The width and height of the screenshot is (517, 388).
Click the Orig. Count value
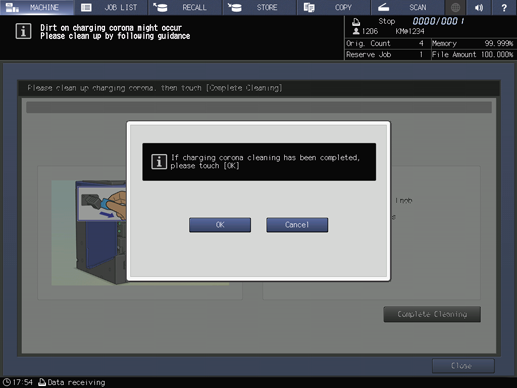pos(421,43)
